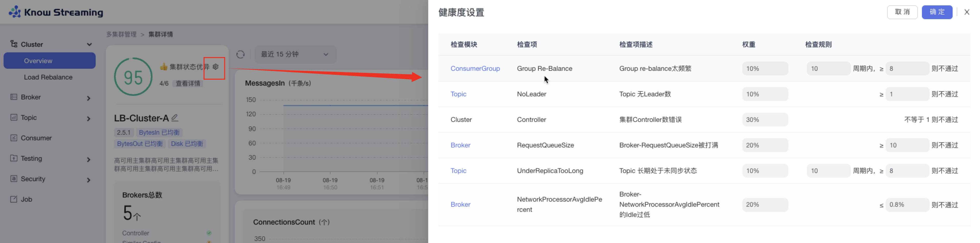
Task: Click the Group Re-Balance weight field
Action: click(765, 68)
